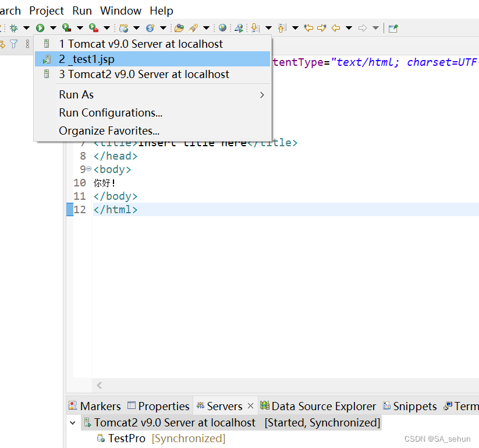
Task: Click the Open Web Browser globe icon
Action: tap(222, 27)
